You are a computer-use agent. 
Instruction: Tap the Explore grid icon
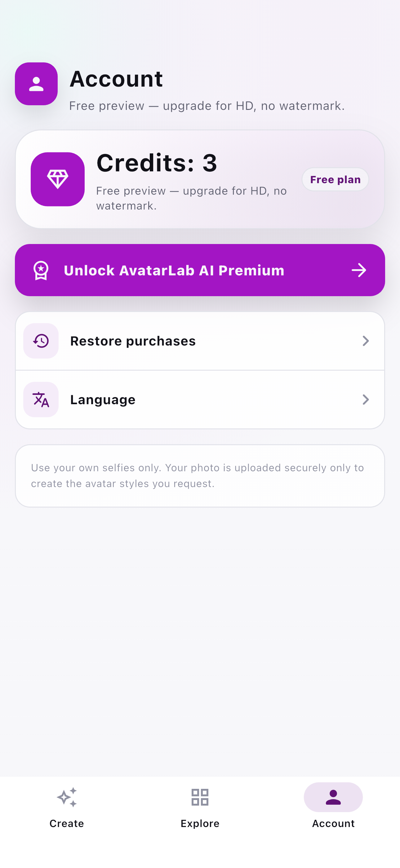(200, 797)
